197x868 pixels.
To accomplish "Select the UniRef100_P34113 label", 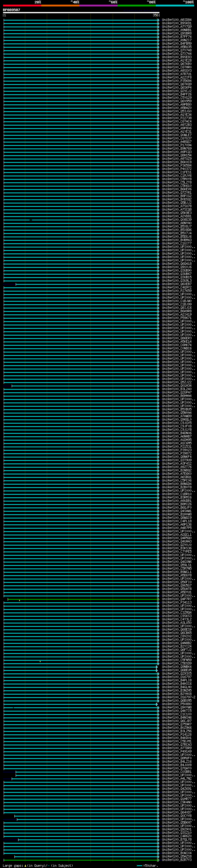I will (x=176, y=603).
